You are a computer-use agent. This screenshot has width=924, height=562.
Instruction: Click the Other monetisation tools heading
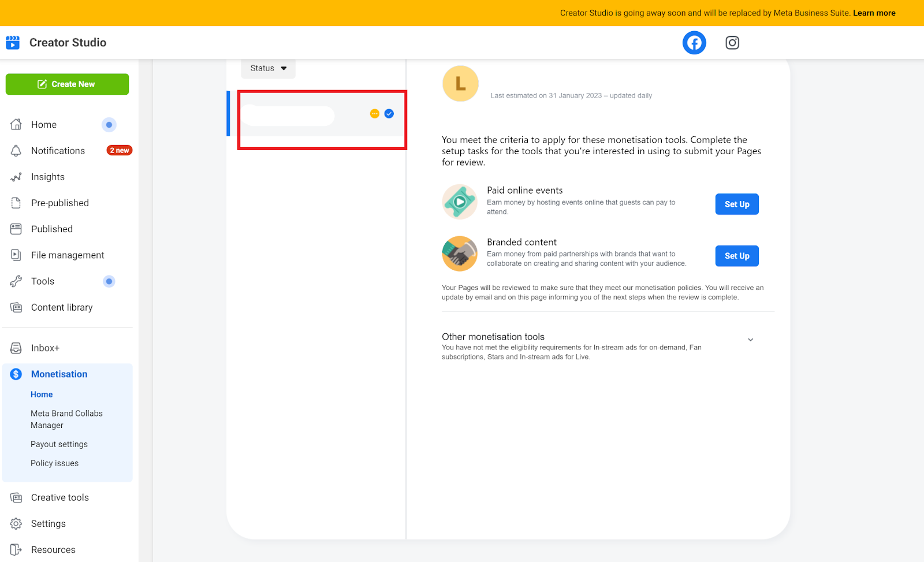tap(493, 337)
